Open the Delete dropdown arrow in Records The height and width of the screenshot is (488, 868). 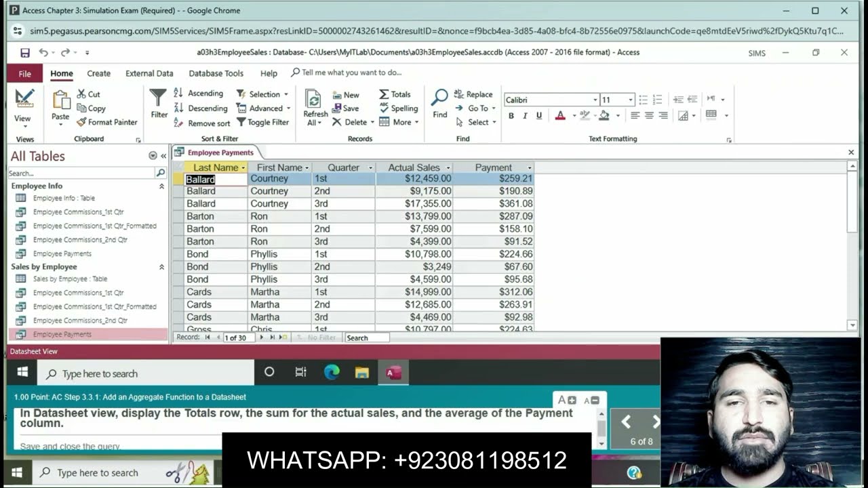[x=372, y=123]
